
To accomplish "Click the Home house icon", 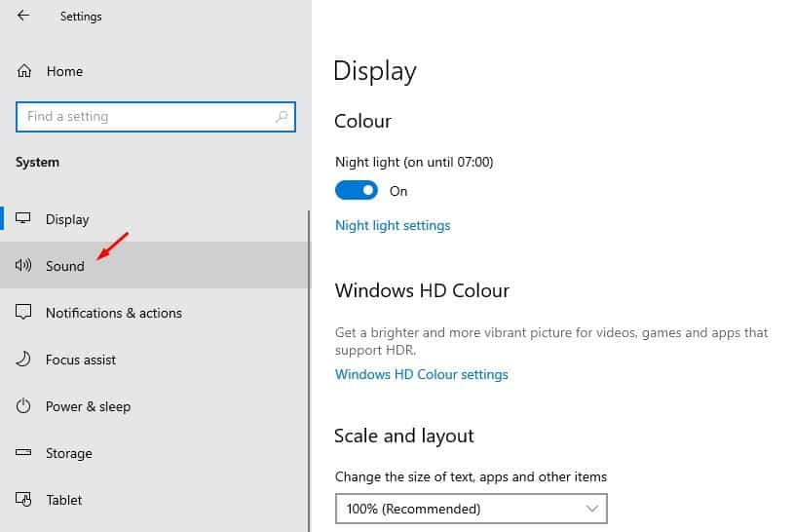I will [x=23, y=71].
